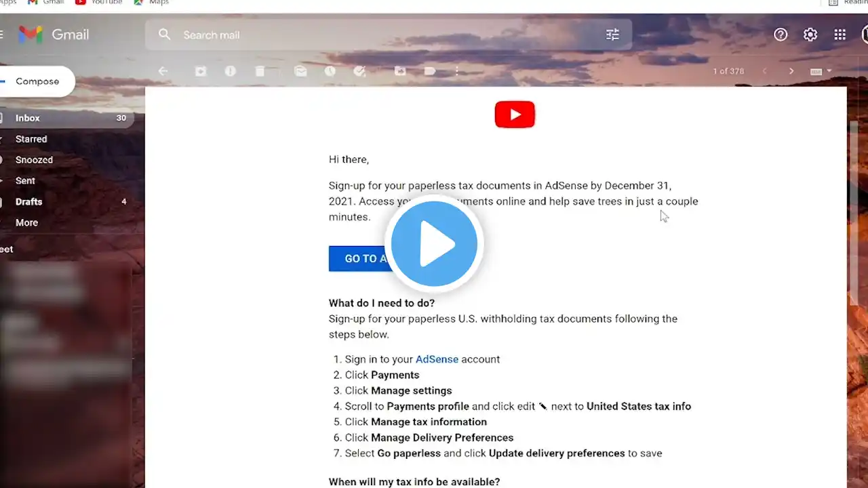Mark the email as unread
Viewport: 868px width, 488px height.
coord(300,71)
